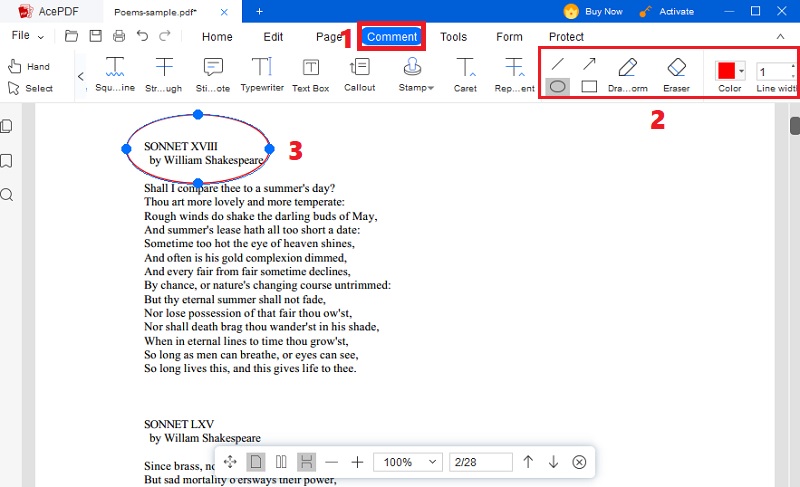Screen dimensions: 800x487
Task: Pick the Line drawing tool
Action: (x=558, y=64)
